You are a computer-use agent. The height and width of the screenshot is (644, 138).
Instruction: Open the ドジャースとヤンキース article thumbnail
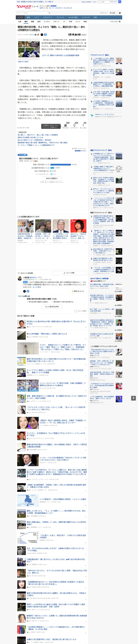(x=28, y=386)
